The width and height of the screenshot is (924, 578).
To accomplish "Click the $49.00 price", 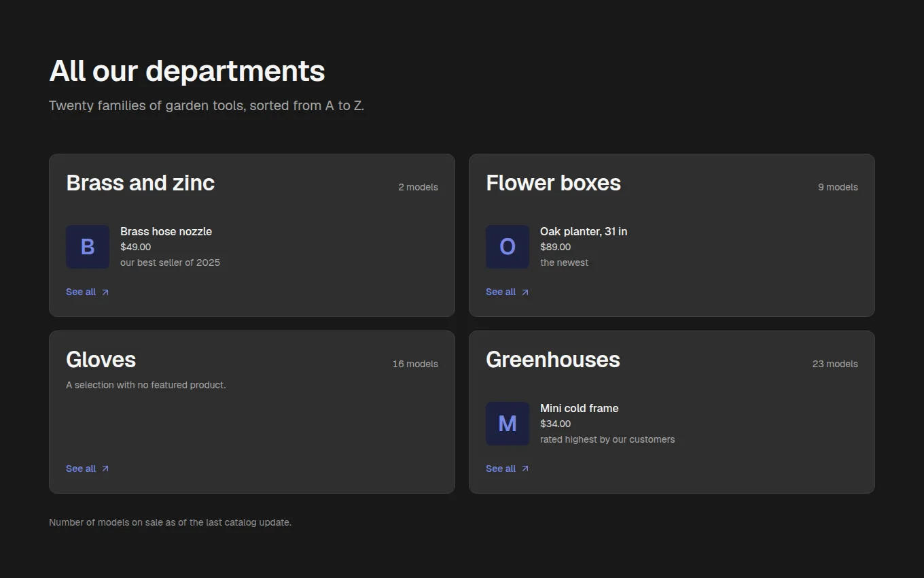I will (136, 247).
